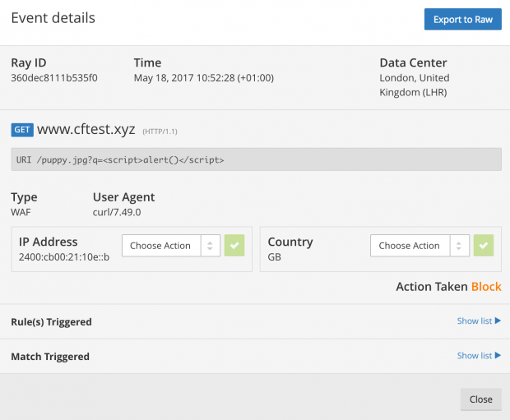Click the Rule(s) Triggered row heading
Viewport: 510px width, 420px height.
click(51, 322)
